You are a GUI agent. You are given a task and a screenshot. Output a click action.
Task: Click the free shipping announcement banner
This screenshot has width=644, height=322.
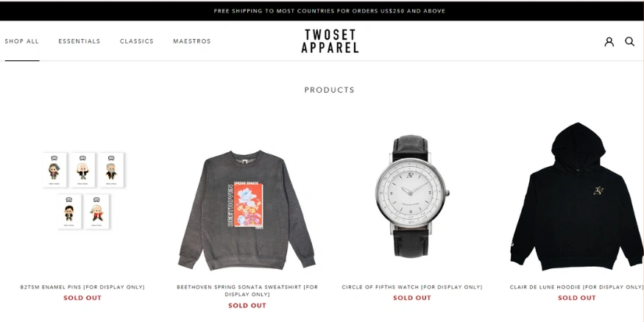330,11
